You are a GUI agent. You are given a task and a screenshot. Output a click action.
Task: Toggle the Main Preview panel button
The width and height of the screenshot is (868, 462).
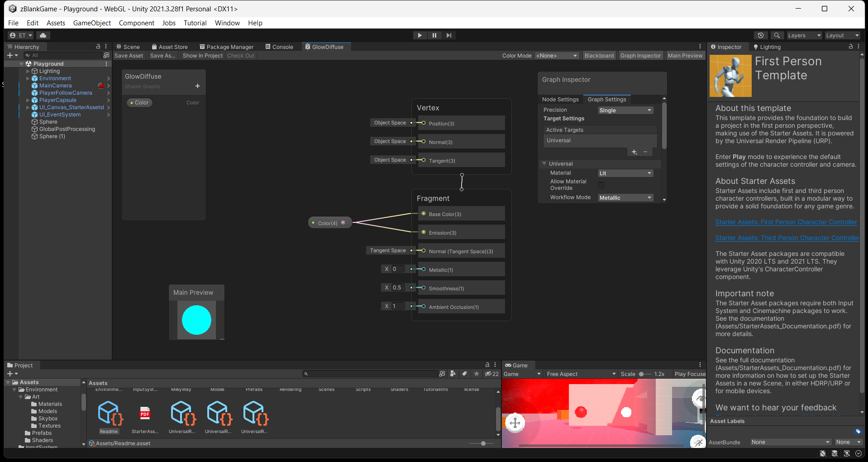pyautogui.click(x=685, y=56)
